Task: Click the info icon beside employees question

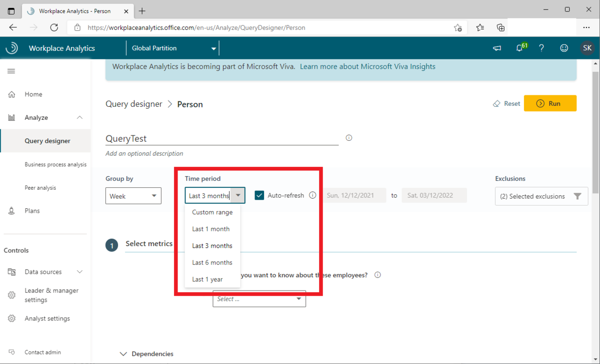Action: [377, 275]
